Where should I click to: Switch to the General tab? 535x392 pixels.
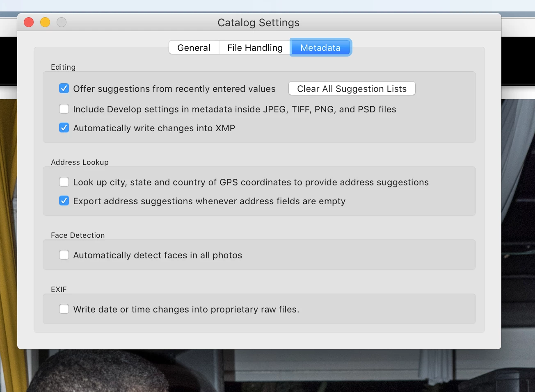194,48
